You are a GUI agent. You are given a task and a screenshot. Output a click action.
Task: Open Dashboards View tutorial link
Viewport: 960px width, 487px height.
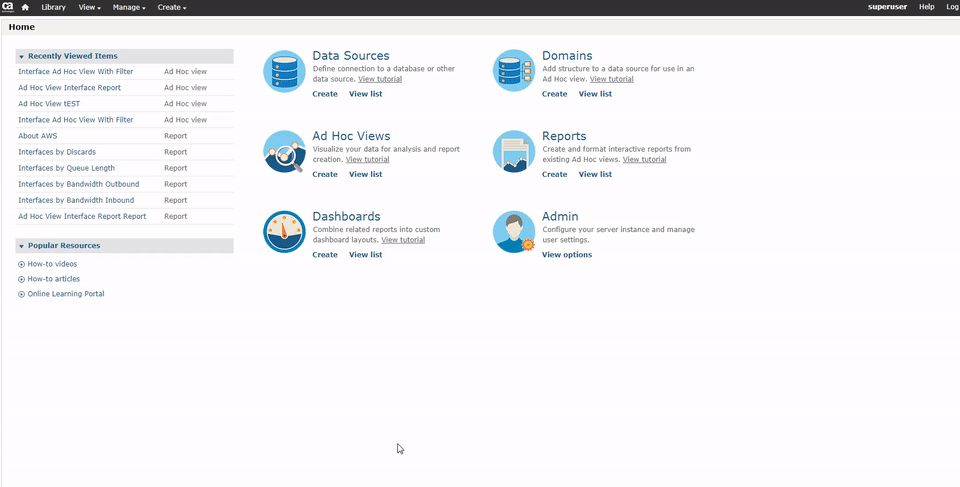tap(403, 240)
